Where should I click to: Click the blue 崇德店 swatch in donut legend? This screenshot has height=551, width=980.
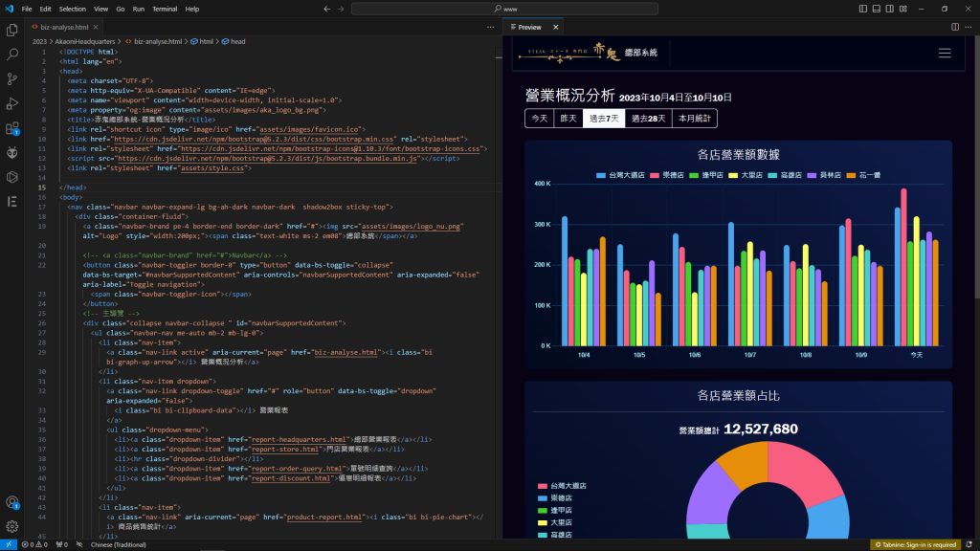[x=543, y=498]
